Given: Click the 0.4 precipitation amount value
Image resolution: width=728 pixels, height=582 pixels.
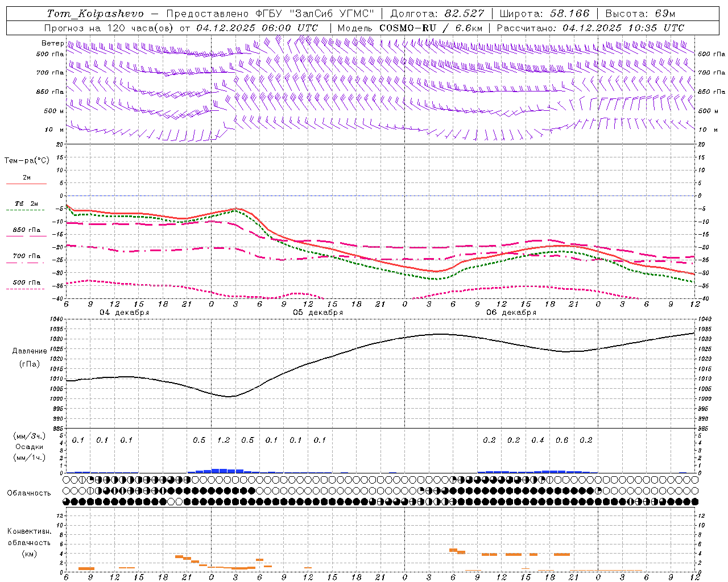Looking at the screenshot, I should (537, 440).
